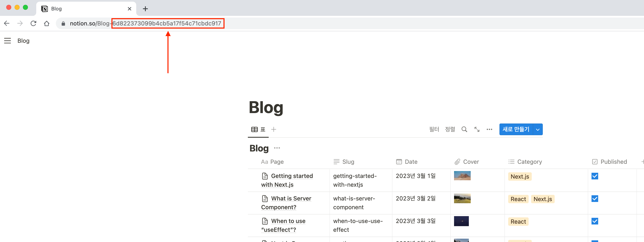
Task: Open the database options ellipsis icon
Action: click(489, 129)
